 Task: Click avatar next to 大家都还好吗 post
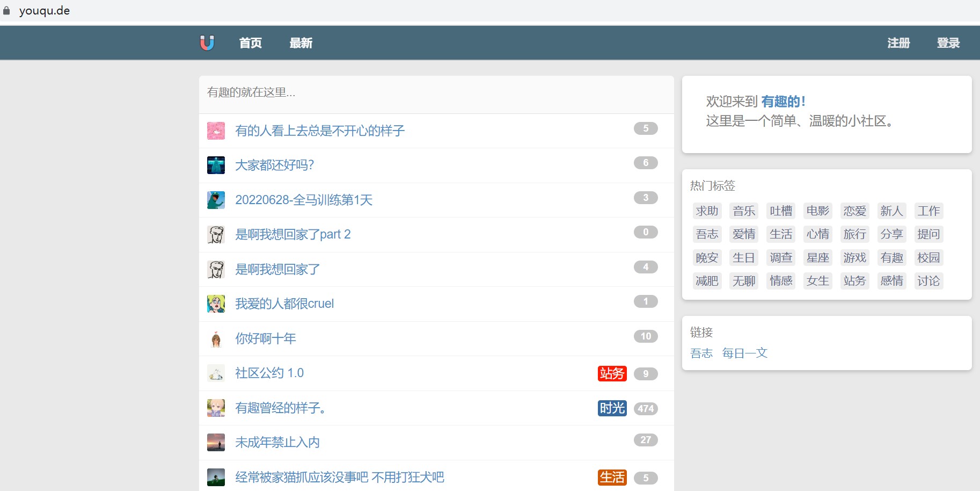(x=216, y=165)
